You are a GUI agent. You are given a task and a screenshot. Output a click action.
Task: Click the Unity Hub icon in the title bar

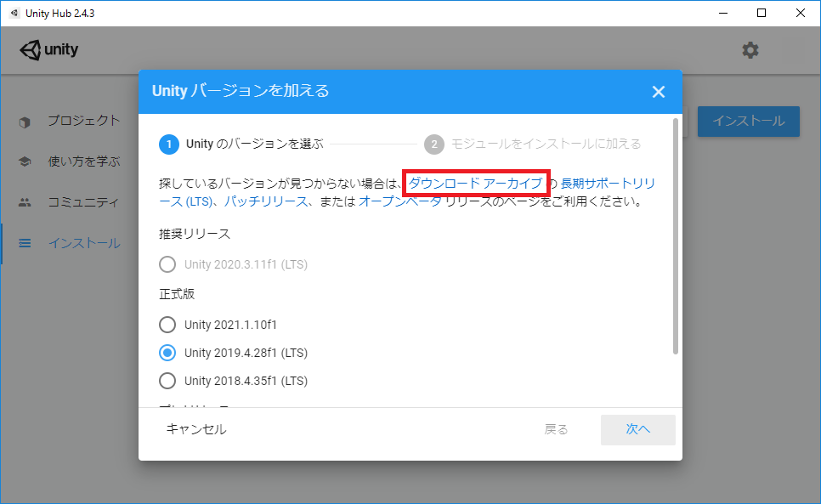[14, 13]
